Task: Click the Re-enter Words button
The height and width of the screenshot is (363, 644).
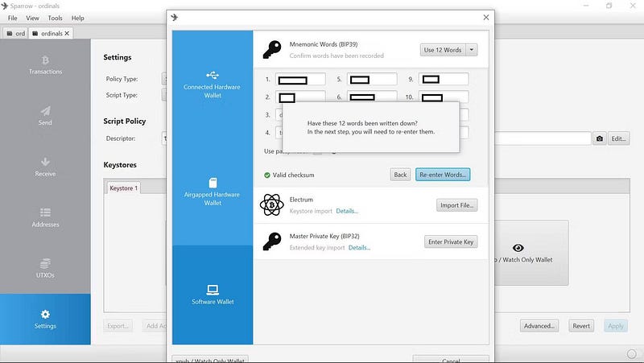Action: pos(442,175)
